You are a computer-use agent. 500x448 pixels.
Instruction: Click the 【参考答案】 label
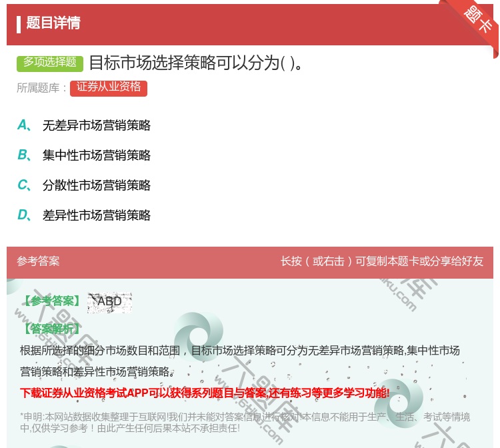coord(52,301)
